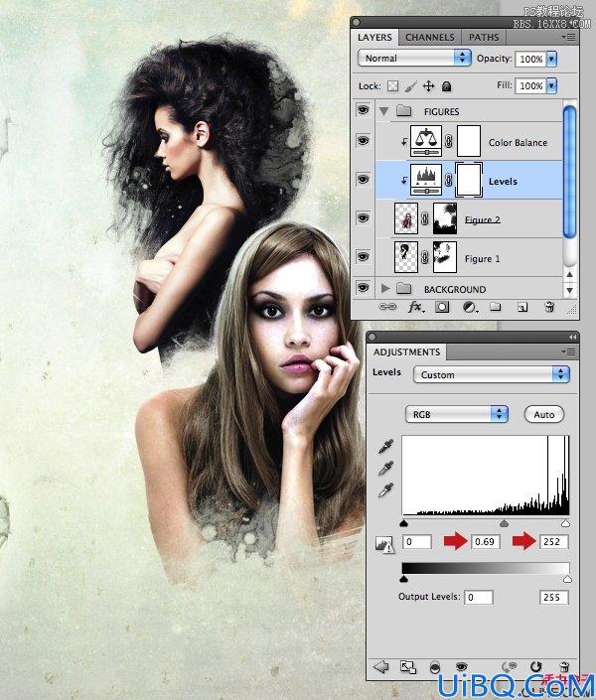Click the highlight input field 252
This screenshot has width=596, height=700.
point(554,541)
